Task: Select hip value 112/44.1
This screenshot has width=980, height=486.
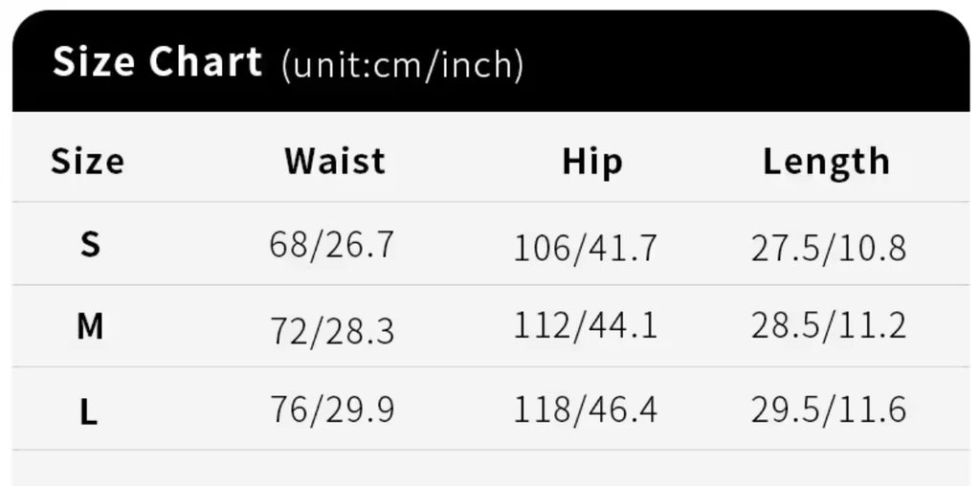Action: [586, 328]
